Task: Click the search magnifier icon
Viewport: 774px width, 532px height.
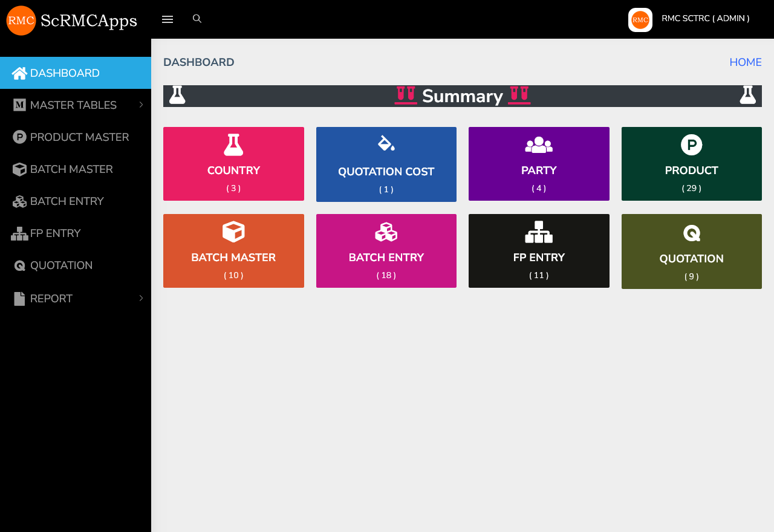Action: (197, 19)
